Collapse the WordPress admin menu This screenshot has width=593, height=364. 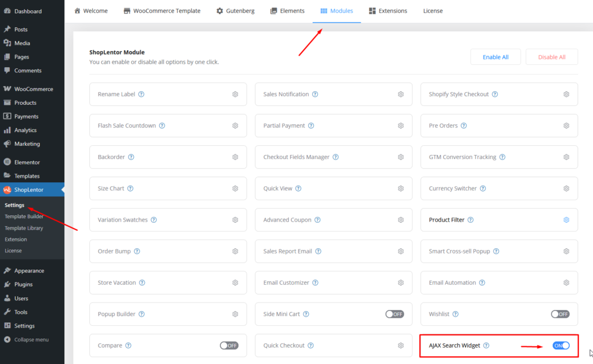[x=32, y=340]
